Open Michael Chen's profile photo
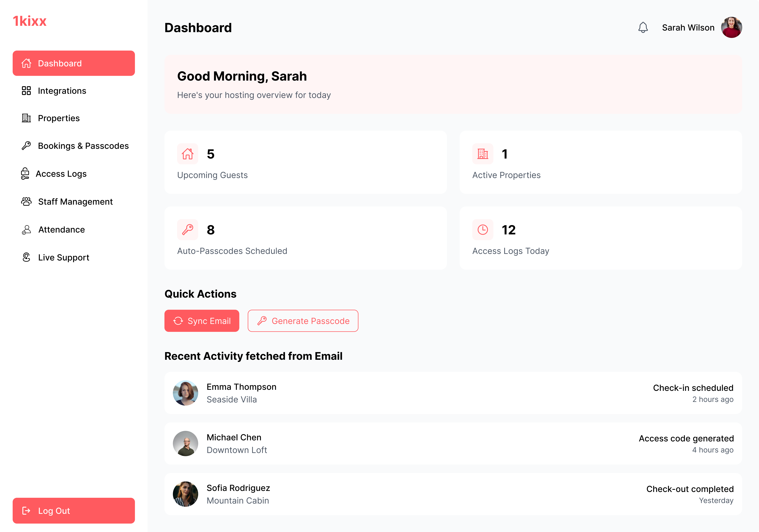 (x=186, y=444)
